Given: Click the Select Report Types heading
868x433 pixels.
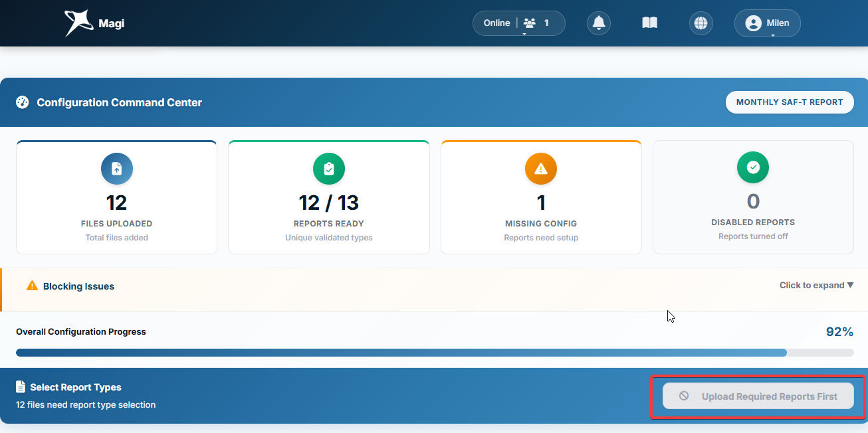Looking at the screenshot, I should [x=76, y=387].
